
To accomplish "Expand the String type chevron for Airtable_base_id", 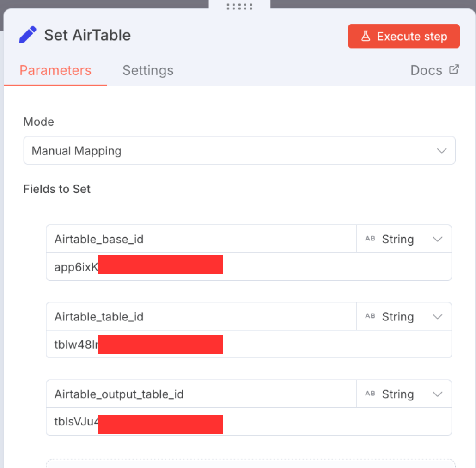I will 437,239.
